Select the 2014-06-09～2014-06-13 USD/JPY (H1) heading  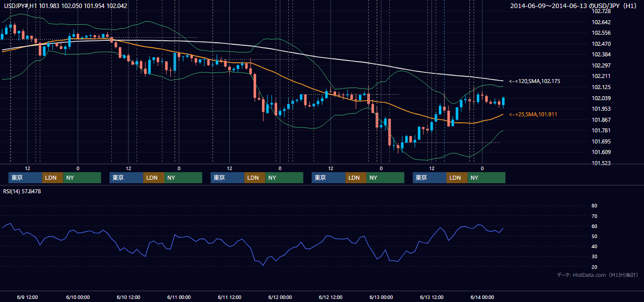[x=574, y=6]
